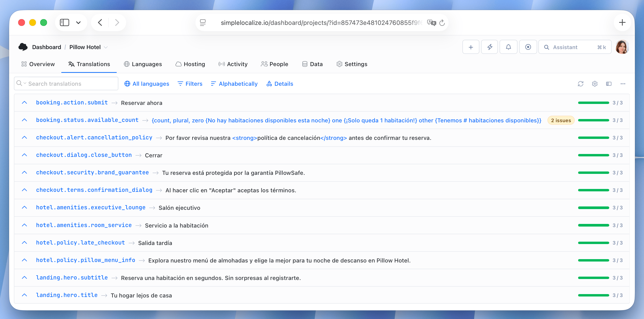644x319 pixels.
Task: Open the three-dots more options menu
Action: click(623, 84)
